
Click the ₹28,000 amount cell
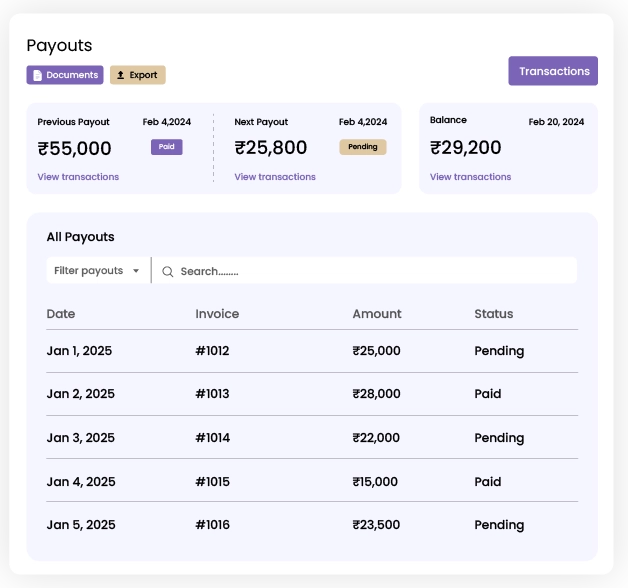(376, 394)
